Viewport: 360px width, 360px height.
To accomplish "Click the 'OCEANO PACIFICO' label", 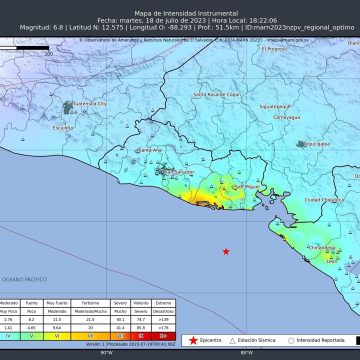I will click(x=24, y=280).
